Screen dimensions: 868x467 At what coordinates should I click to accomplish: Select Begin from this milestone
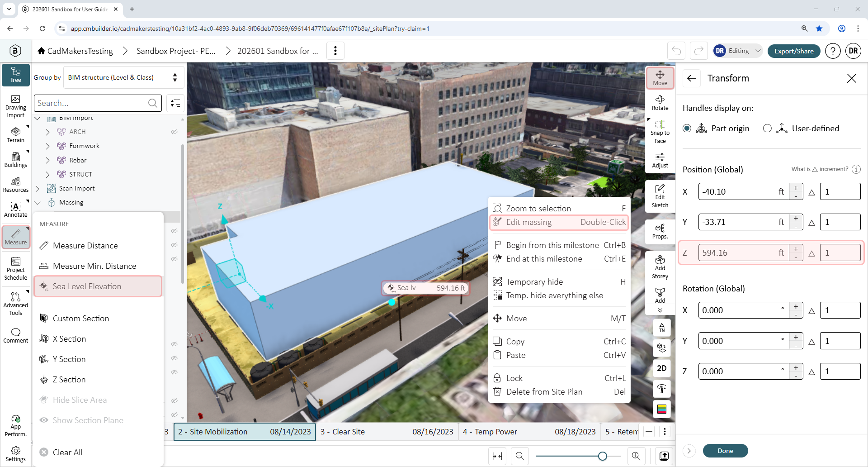tap(559, 245)
